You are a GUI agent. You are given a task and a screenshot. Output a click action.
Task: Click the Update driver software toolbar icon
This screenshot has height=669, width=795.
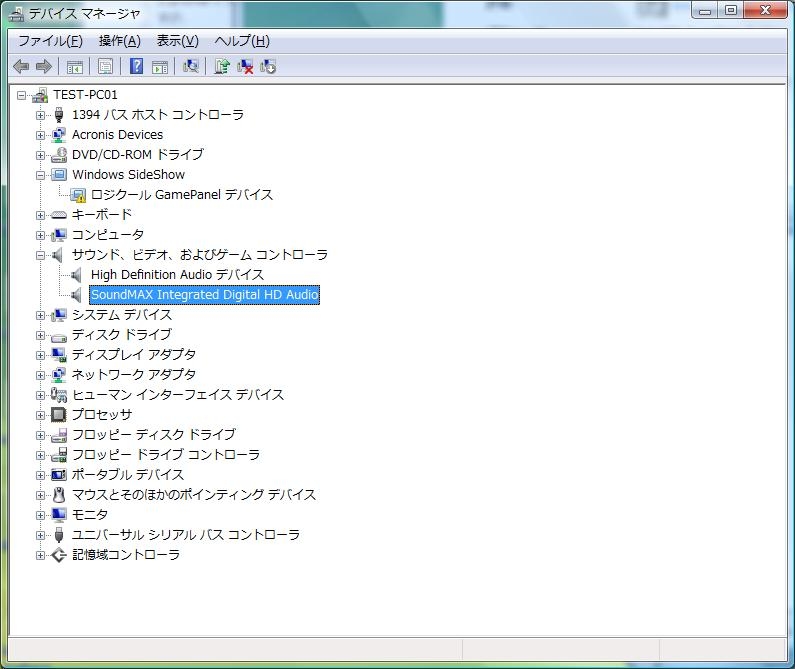click(222, 66)
